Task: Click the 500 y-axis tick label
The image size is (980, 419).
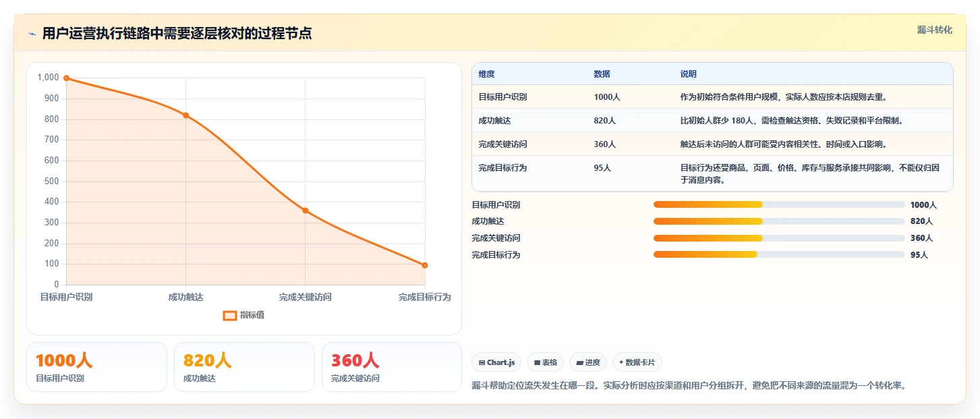Action: pos(51,181)
